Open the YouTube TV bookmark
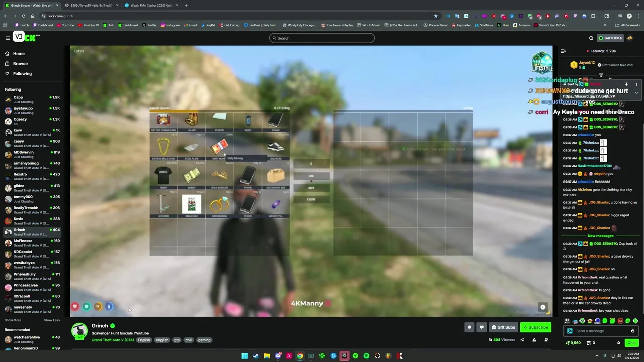 pyautogui.click(x=88, y=25)
